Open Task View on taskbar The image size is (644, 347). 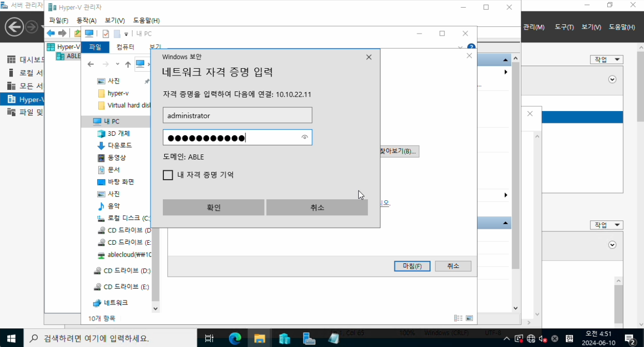point(209,338)
